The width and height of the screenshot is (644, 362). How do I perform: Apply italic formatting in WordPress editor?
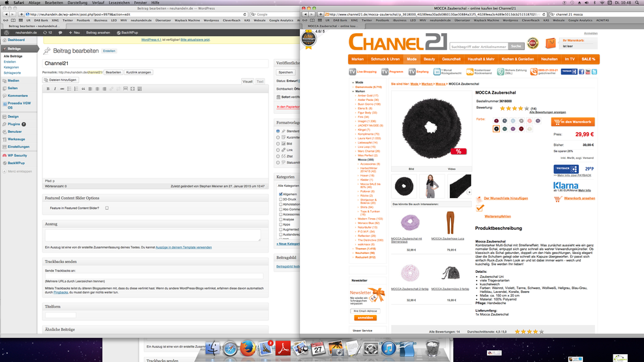click(55, 89)
